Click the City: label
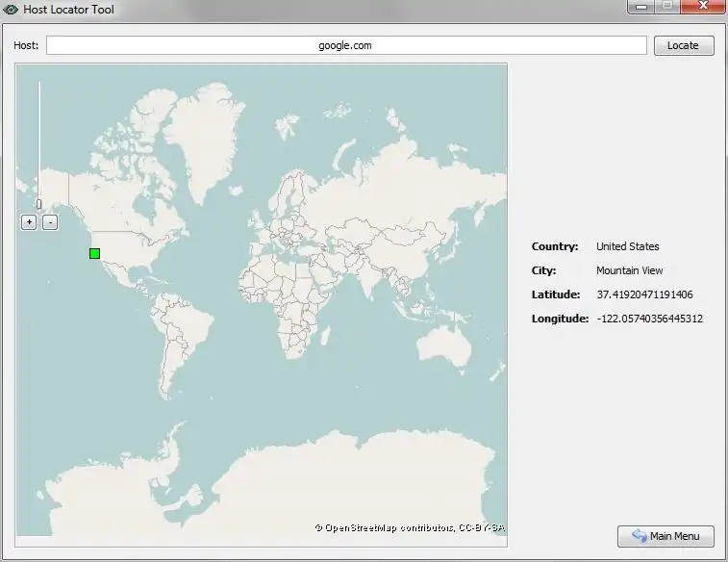Screen dimensions: 728x562 pyautogui.click(x=543, y=270)
